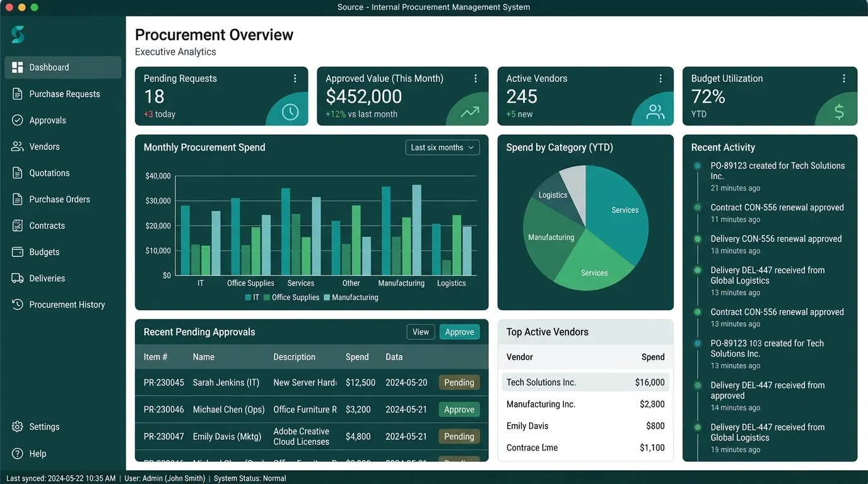Click the dollar icon on Budget Utilization card
This screenshot has width=868, height=484.
839,112
